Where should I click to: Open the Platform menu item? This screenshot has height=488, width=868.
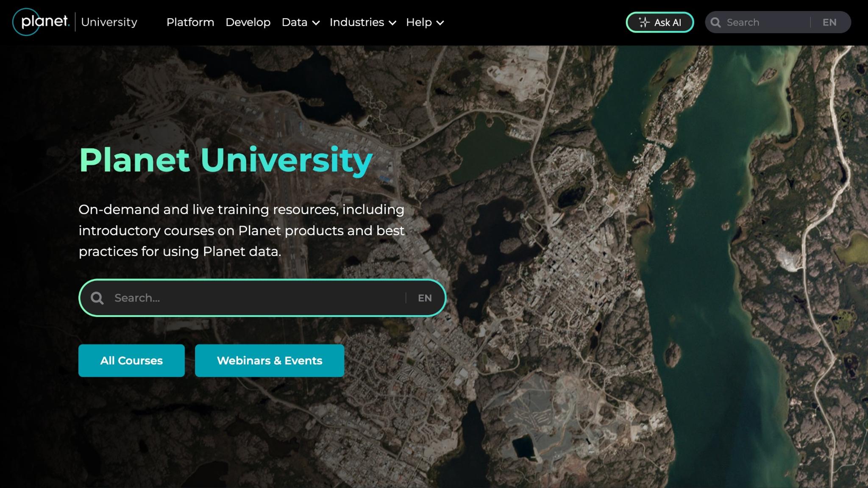pyautogui.click(x=190, y=22)
